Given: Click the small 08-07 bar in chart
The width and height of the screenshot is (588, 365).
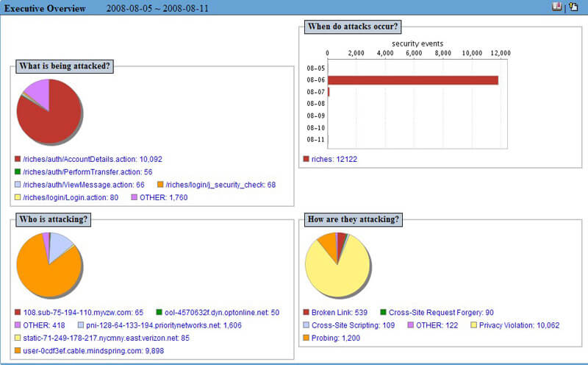Looking at the screenshot, I should point(329,92).
